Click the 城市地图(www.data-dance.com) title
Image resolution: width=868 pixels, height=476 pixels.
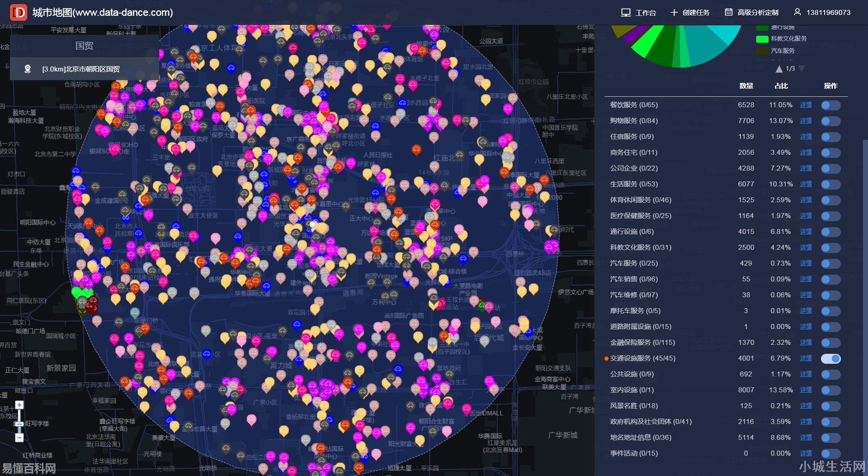coord(103,13)
